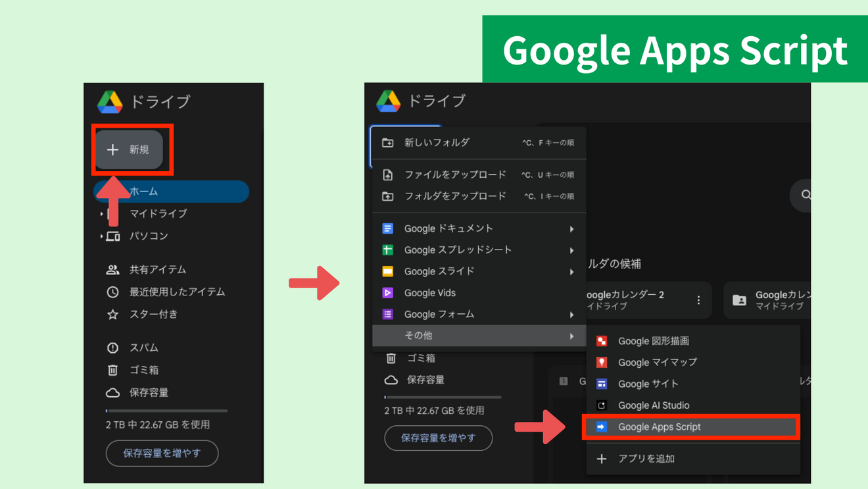Expand the マイドライブ tree arrow

[x=101, y=214]
